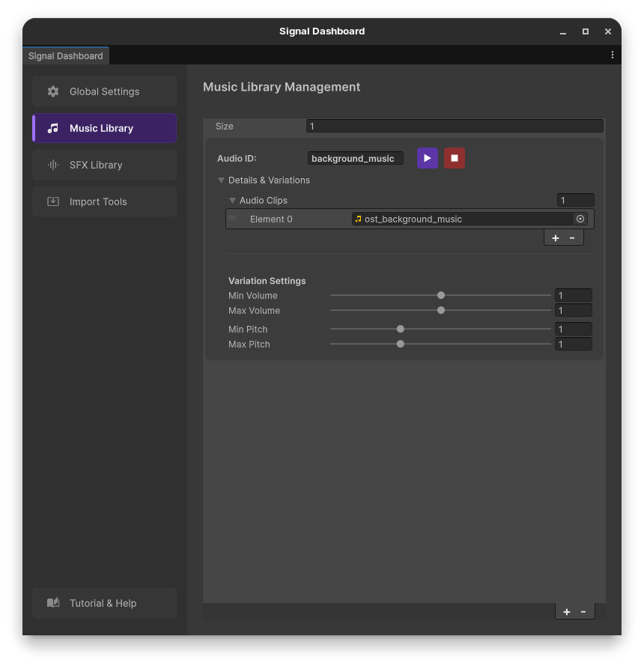Click the Max Pitch label
The height and width of the screenshot is (666, 644).
pyautogui.click(x=249, y=344)
